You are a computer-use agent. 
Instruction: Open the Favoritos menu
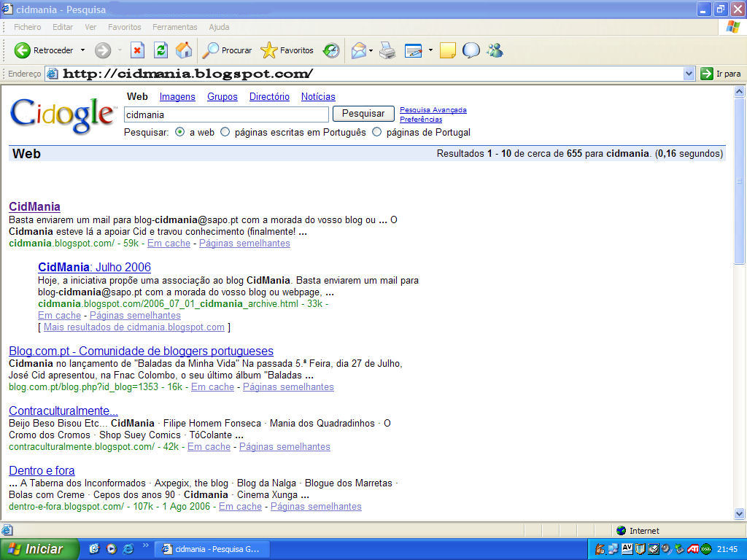tap(124, 27)
